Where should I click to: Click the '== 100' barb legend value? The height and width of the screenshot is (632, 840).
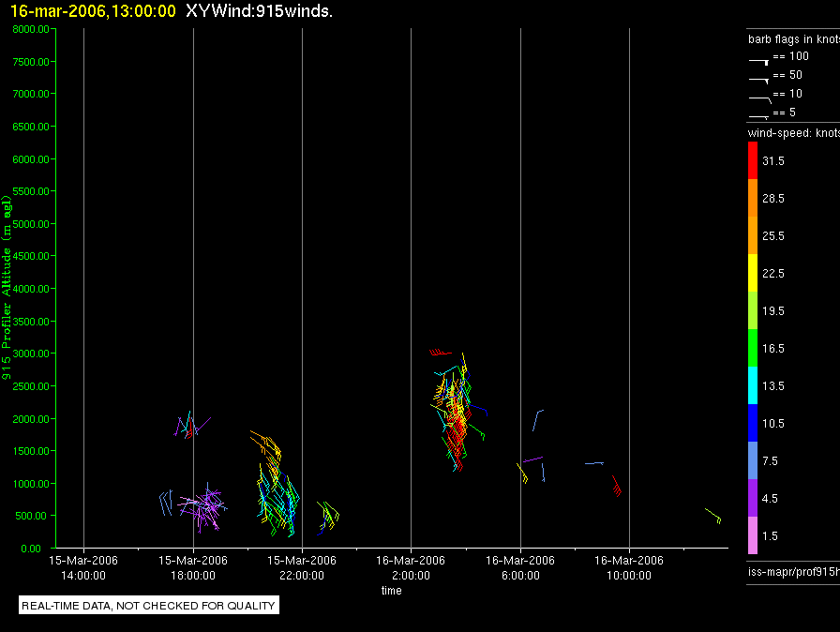coord(790,56)
